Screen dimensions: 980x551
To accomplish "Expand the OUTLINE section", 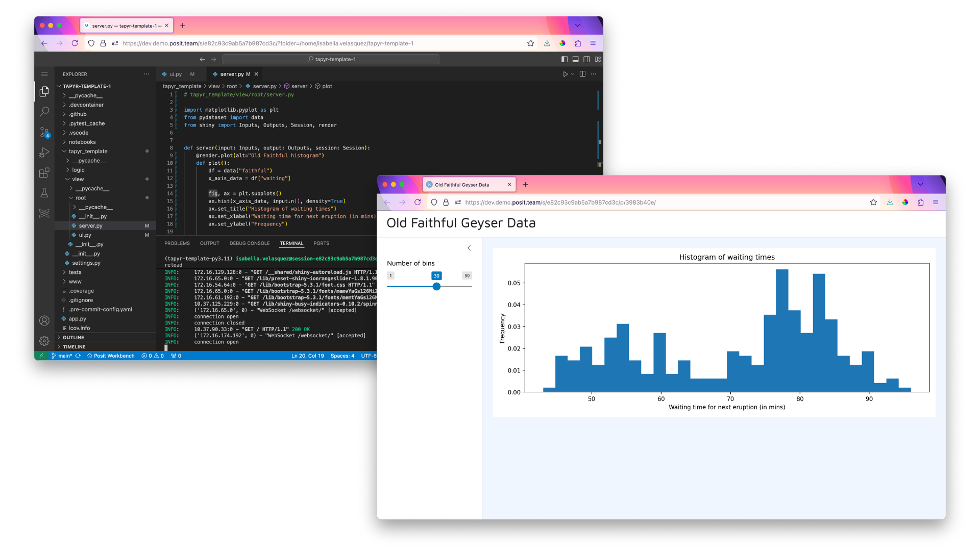I will [x=73, y=337].
